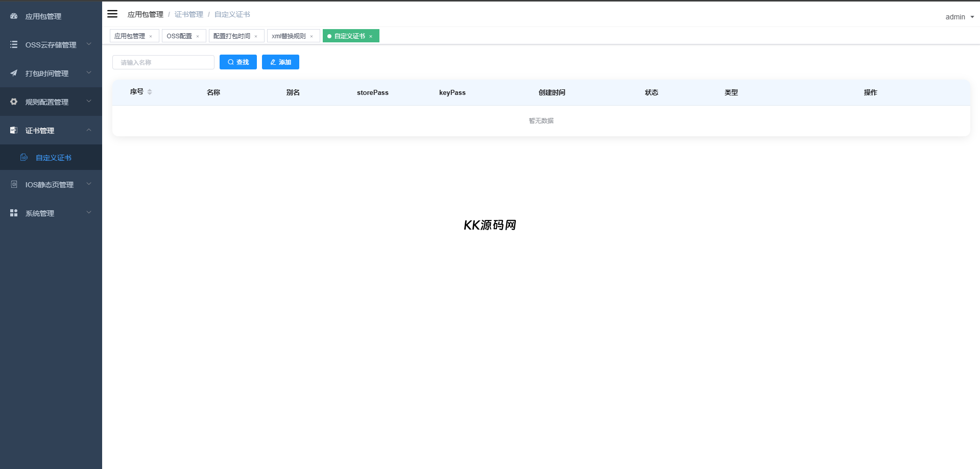
Task: Close the OSS配置 tab
Action: (198, 36)
